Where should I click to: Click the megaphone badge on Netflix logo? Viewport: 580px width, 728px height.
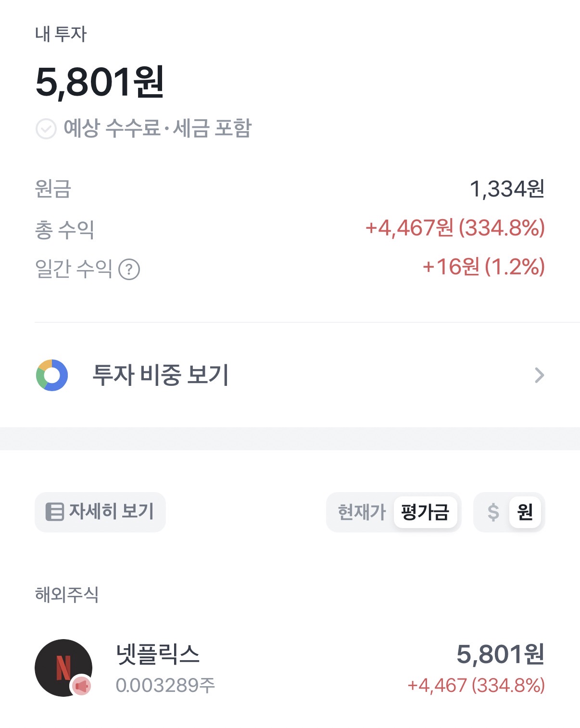[x=82, y=686]
